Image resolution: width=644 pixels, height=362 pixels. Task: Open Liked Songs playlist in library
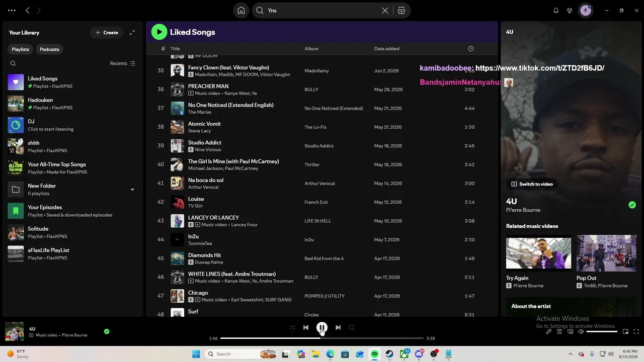(x=72, y=82)
